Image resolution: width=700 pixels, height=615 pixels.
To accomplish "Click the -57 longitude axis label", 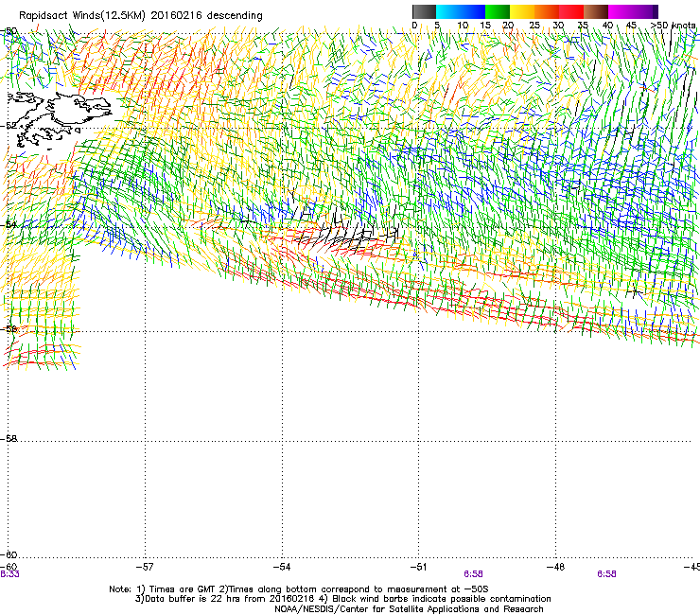I will tap(144, 567).
